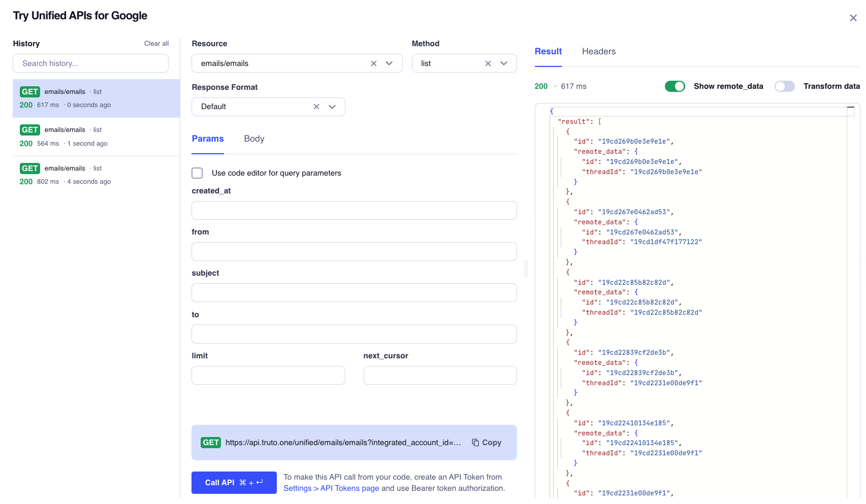The width and height of the screenshot is (866, 504).
Task: Click the panel resize divider handle
Action: click(526, 268)
